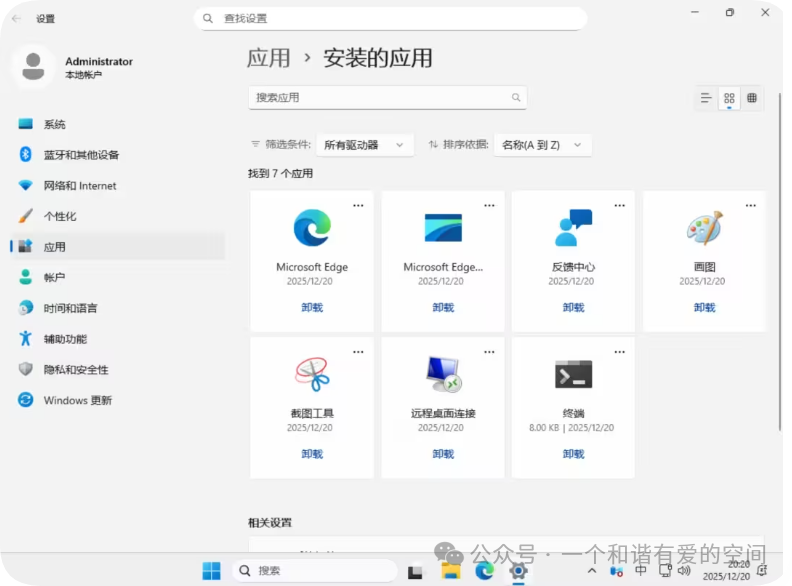Click the 画图 (Paint) palette icon

coord(704,228)
